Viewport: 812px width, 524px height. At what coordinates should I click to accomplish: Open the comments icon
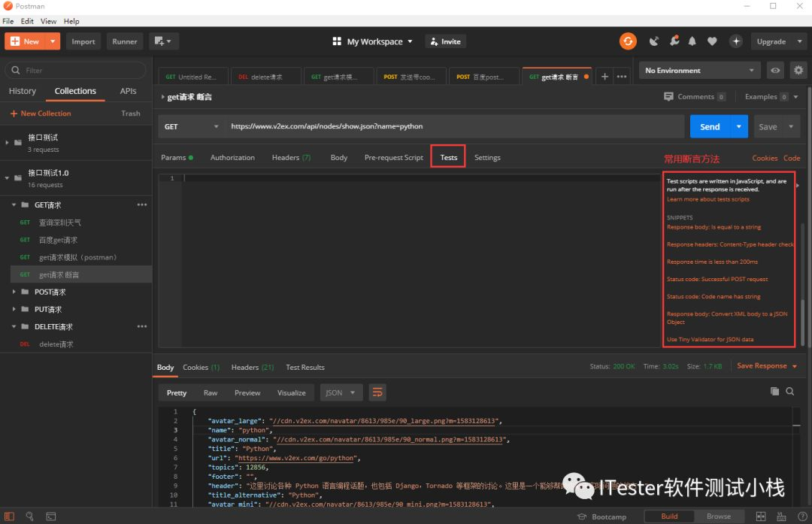[x=668, y=97]
